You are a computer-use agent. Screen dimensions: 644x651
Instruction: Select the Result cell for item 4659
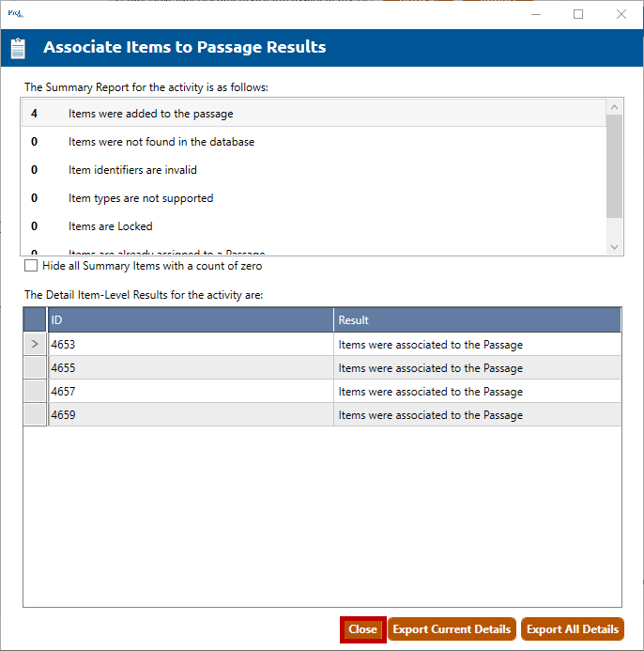click(x=477, y=415)
